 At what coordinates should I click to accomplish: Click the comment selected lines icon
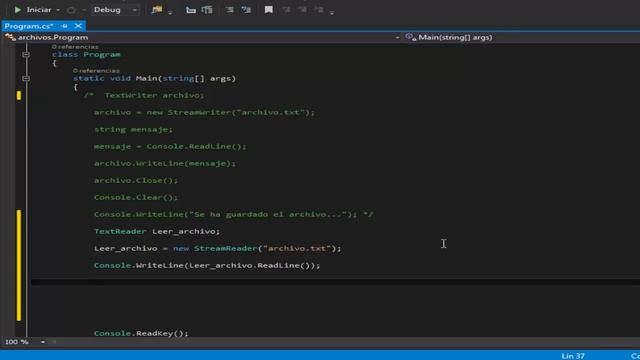[x=230, y=10]
